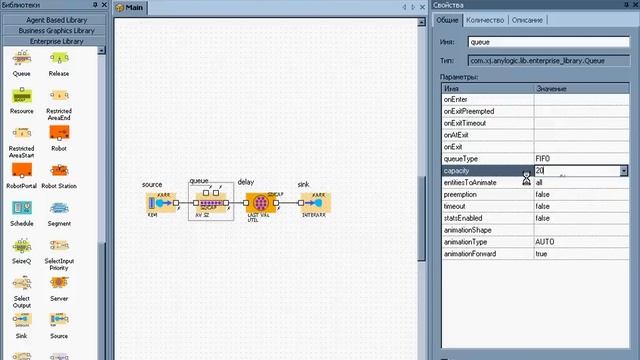Choose the SelectInput Priority block icon
Screen dimensions: 640x360
tap(59, 245)
